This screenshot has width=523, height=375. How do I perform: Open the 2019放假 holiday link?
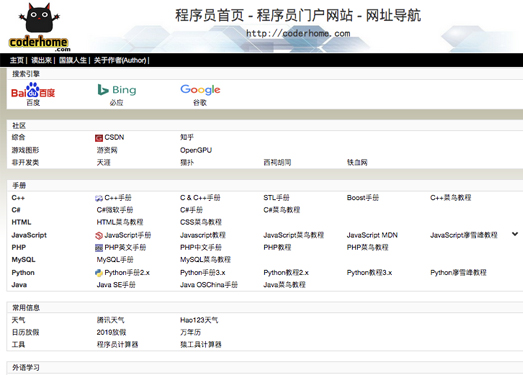point(111,332)
